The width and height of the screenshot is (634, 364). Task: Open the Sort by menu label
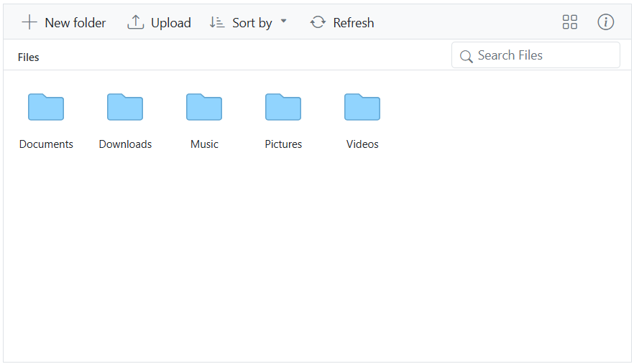(252, 23)
